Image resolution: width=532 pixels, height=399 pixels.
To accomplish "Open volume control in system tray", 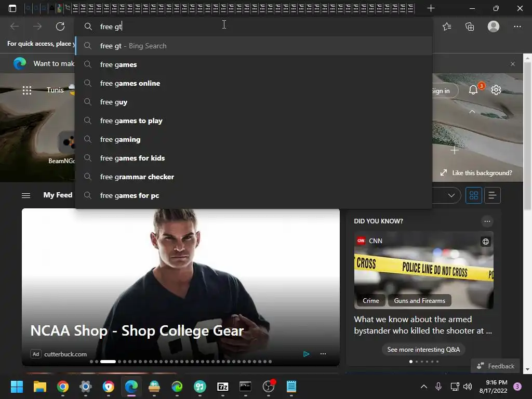I will (468, 386).
